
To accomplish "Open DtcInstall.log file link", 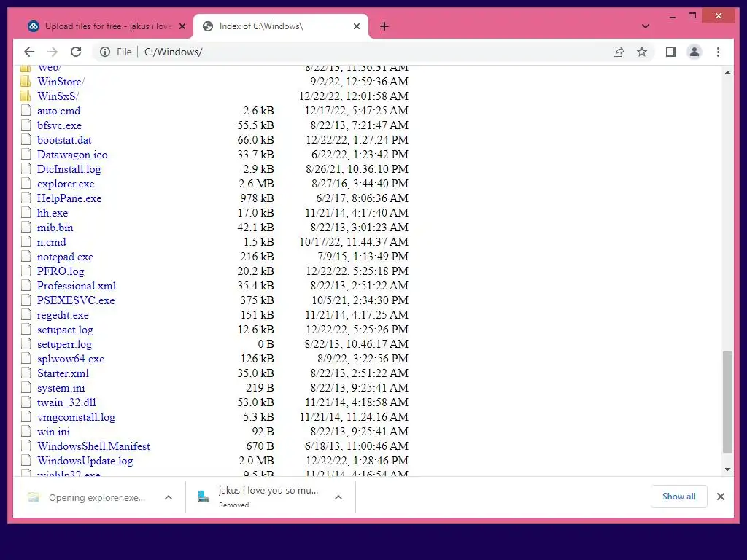I will (69, 169).
